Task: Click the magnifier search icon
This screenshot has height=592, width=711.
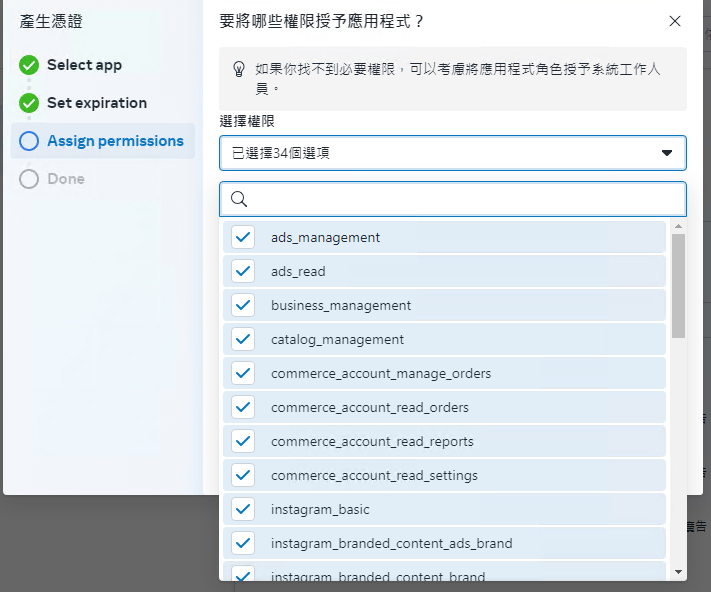Action: (x=239, y=199)
